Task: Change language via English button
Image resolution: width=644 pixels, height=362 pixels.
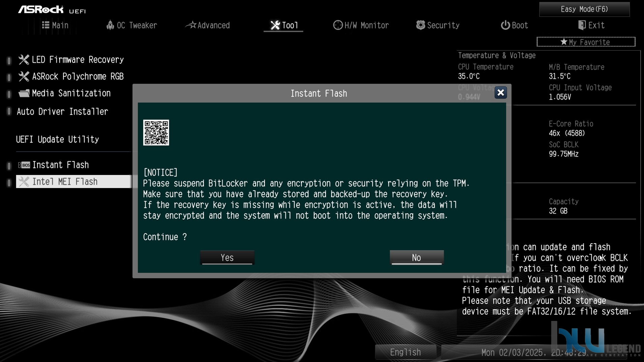Action: tap(405, 353)
